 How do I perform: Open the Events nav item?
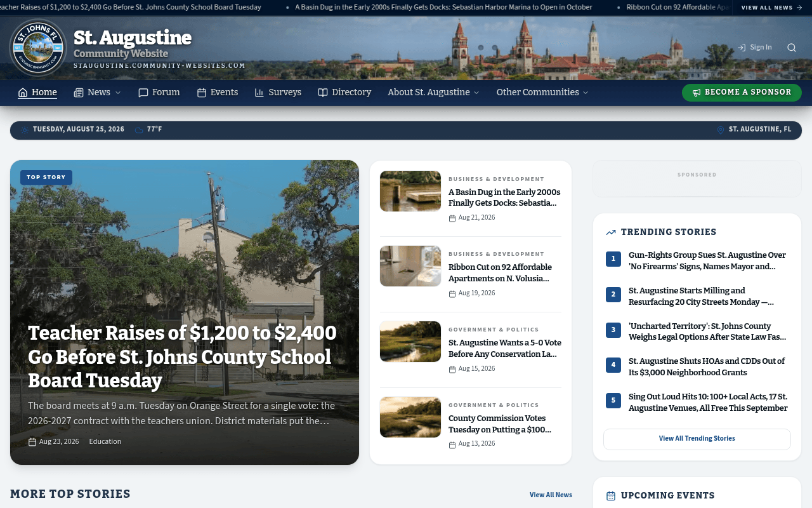click(218, 93)
